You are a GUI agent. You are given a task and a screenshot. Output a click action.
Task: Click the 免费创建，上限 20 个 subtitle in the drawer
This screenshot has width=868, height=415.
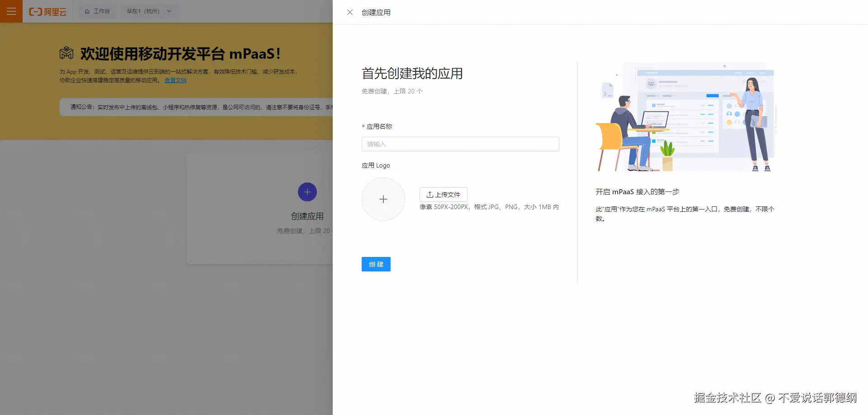coord(392,91)
